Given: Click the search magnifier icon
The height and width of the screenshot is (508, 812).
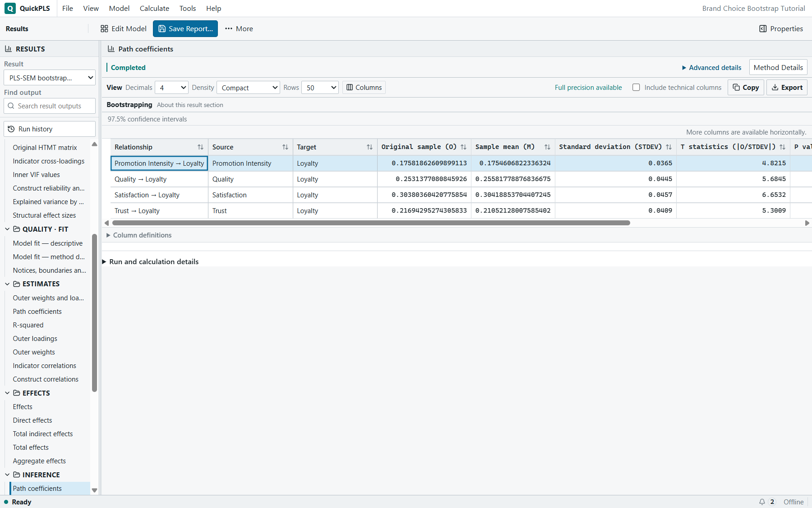Looking at the screenshot, I should tap(11, 106).
